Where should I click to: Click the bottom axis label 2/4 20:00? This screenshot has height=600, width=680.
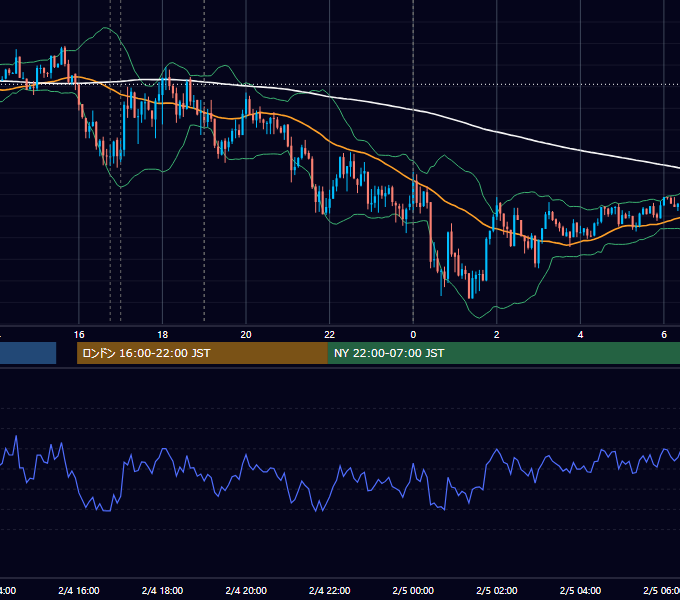tap(246, 591)
